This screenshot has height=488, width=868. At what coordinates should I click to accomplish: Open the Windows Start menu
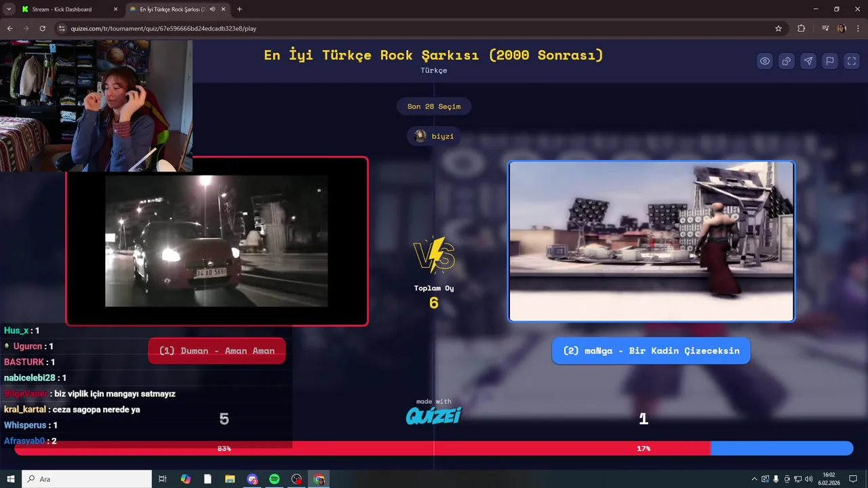click(x=11, y=479)
